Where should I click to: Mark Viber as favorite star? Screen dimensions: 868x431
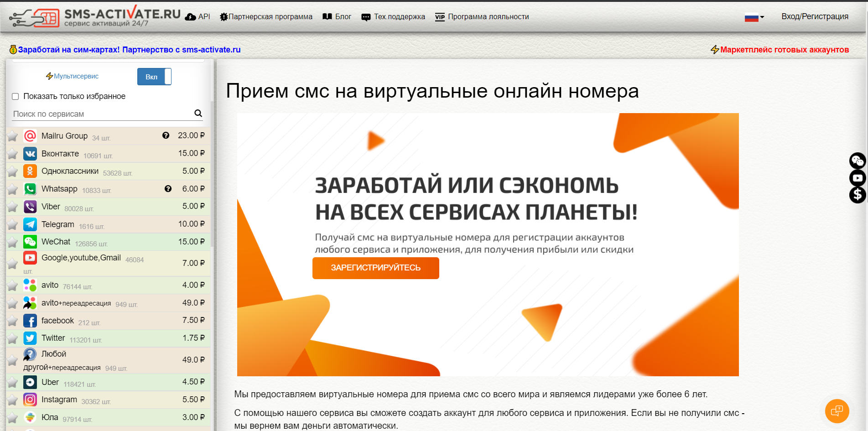click(13, 208)
